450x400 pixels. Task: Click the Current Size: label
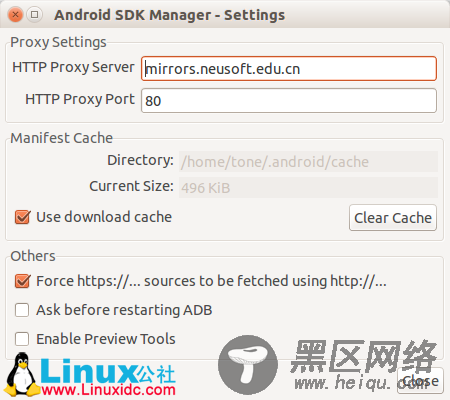click(131, 186)
